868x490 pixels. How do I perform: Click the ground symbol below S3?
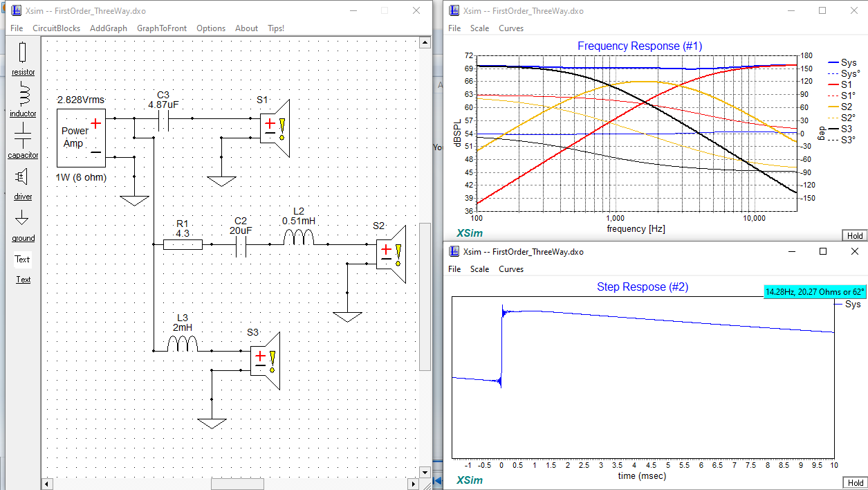click(x=212, y=424)
